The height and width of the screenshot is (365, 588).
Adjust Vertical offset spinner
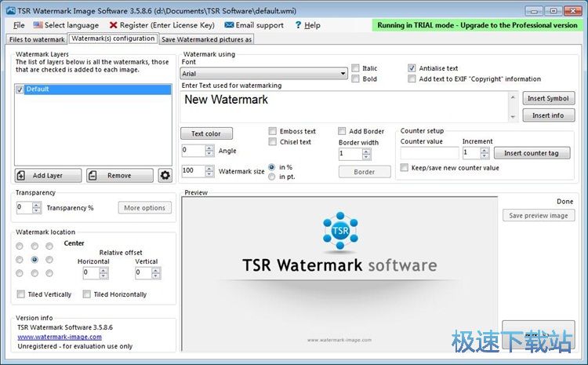point(156,273)
